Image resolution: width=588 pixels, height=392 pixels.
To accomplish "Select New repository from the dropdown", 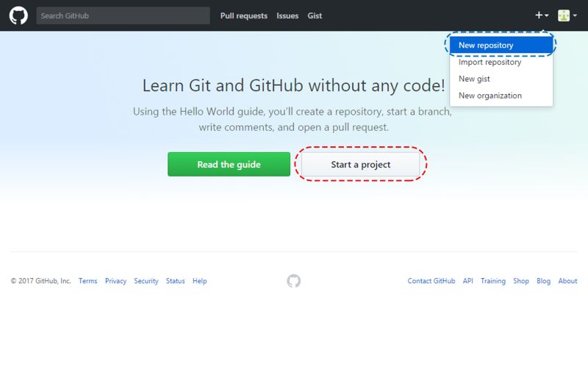I will tap(501, 45).
